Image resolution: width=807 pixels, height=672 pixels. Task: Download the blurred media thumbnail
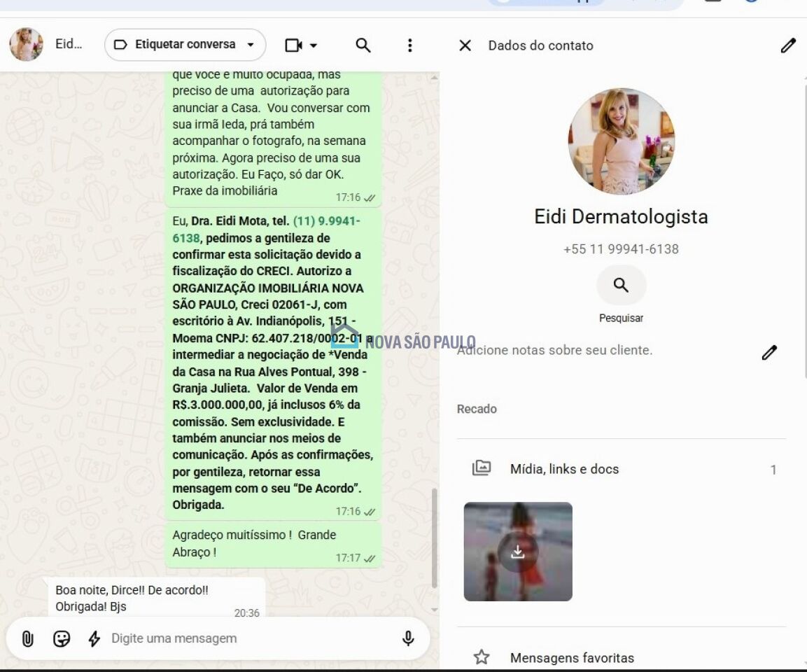[518, 552]
